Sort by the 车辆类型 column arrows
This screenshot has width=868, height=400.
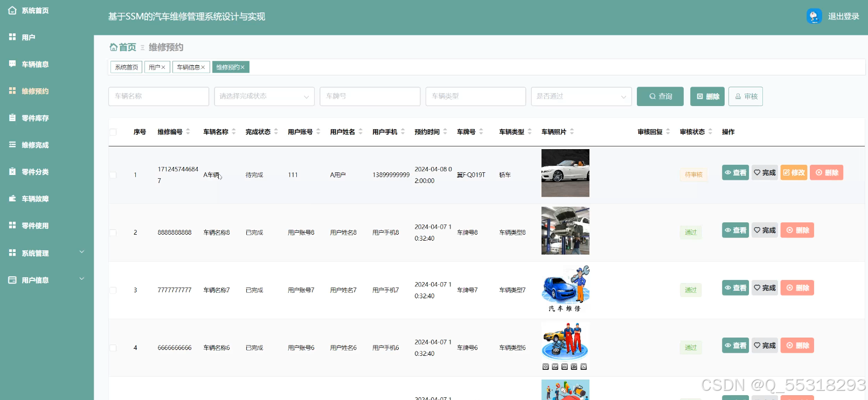pos(530,131)
